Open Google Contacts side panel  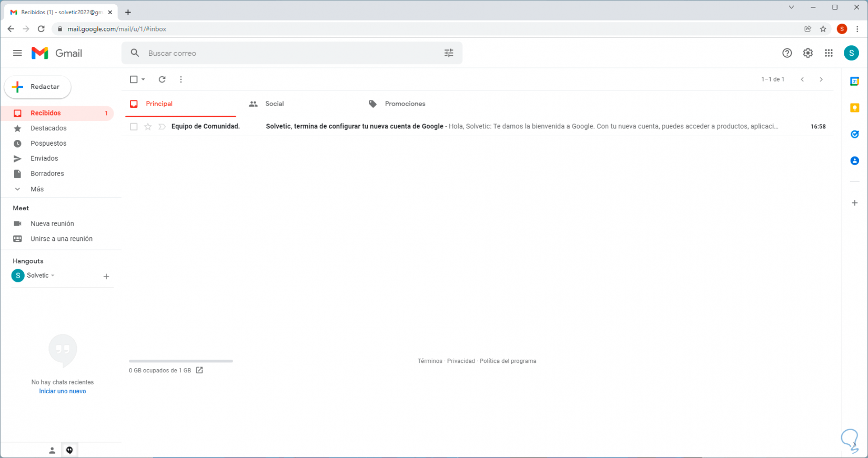(855, 161)
